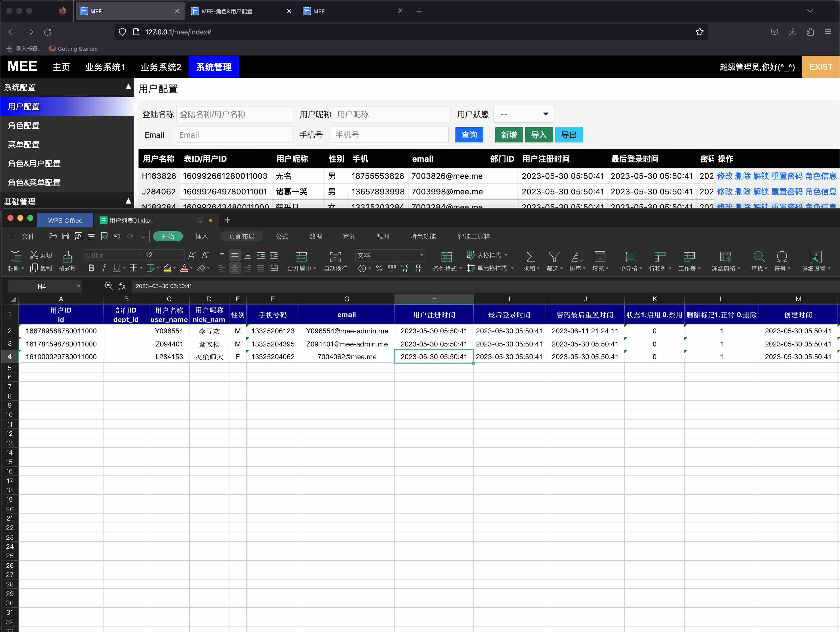Click the Conditional Formatting icon
The height and width of the screenshot is (632, 840).
447,257
